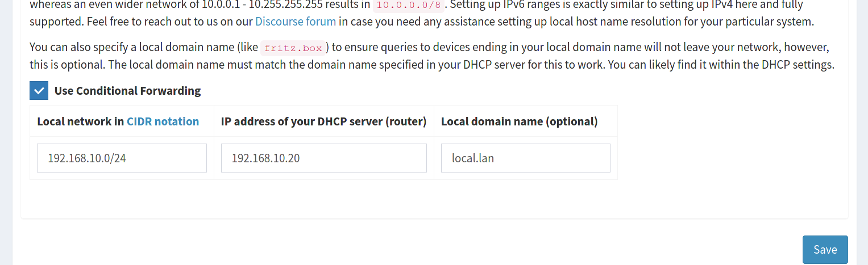
Task: Focus the local network CIDR input field
Action: (x=122, y=158)
